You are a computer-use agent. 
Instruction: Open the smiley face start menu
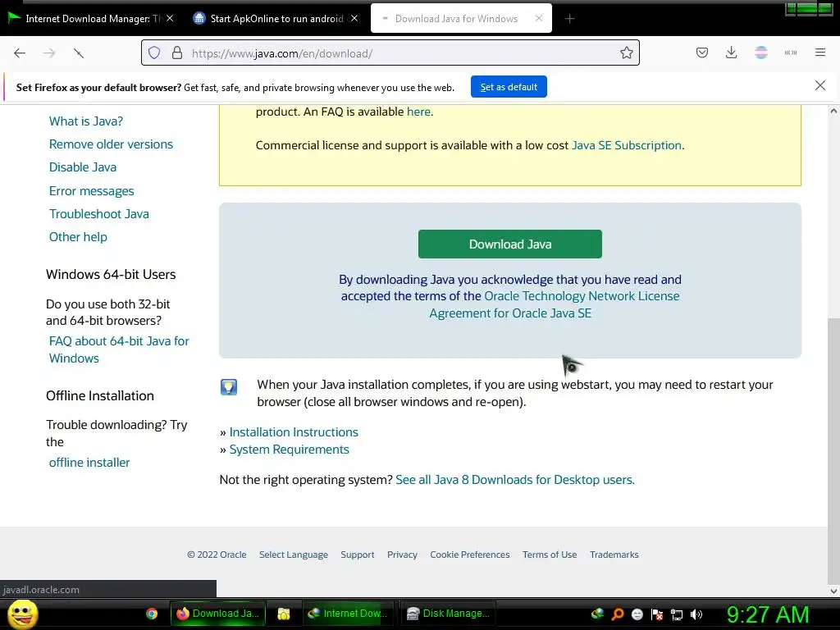tap(22, 614)
